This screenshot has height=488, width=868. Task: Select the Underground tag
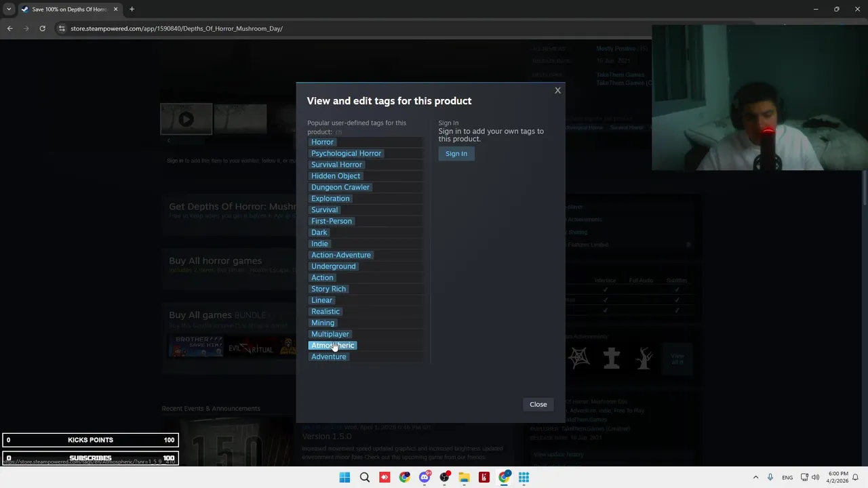pos(333,266)
